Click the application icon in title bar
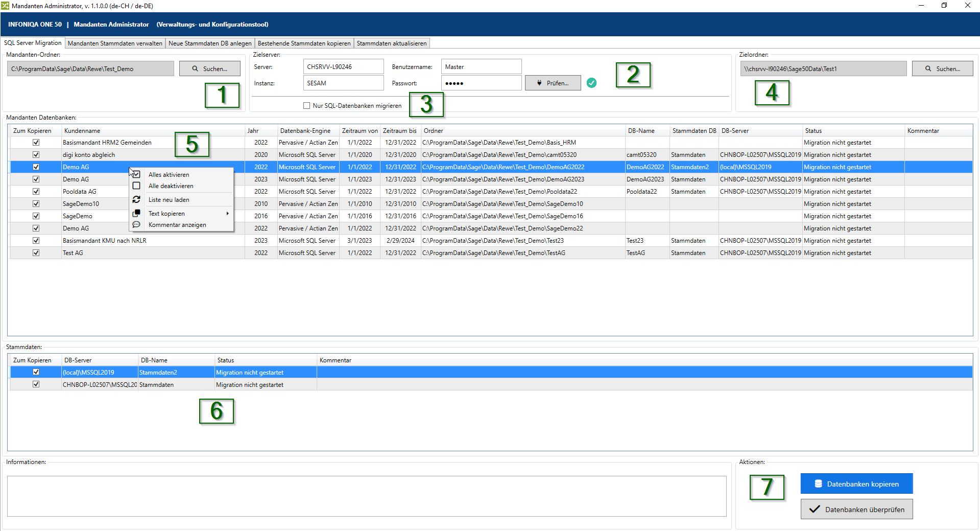980x531 pixels. pos(5,6)
